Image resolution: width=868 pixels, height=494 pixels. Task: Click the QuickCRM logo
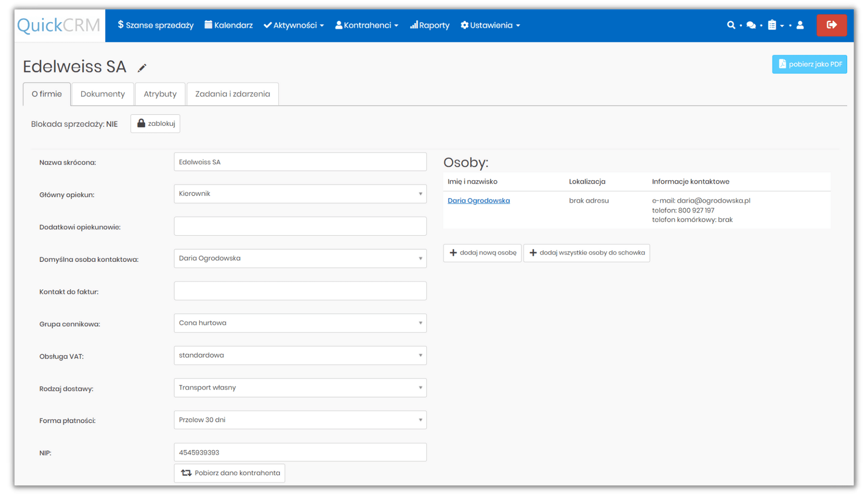[59, 25]
